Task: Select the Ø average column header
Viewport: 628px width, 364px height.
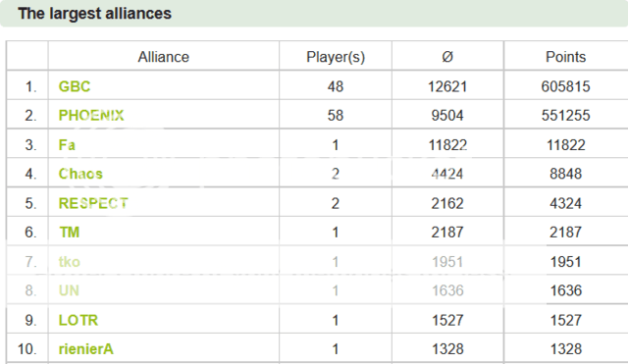Action: (x=447, y=57)
